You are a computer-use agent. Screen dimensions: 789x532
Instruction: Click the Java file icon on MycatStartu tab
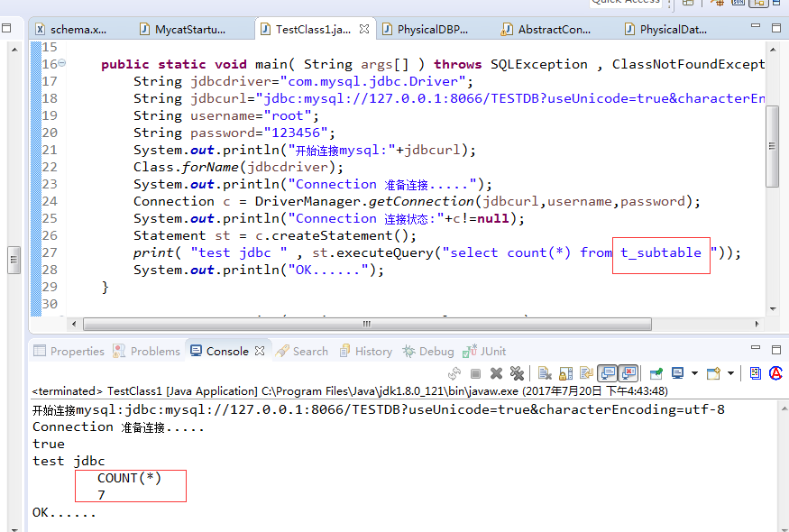tap(144, 29)
